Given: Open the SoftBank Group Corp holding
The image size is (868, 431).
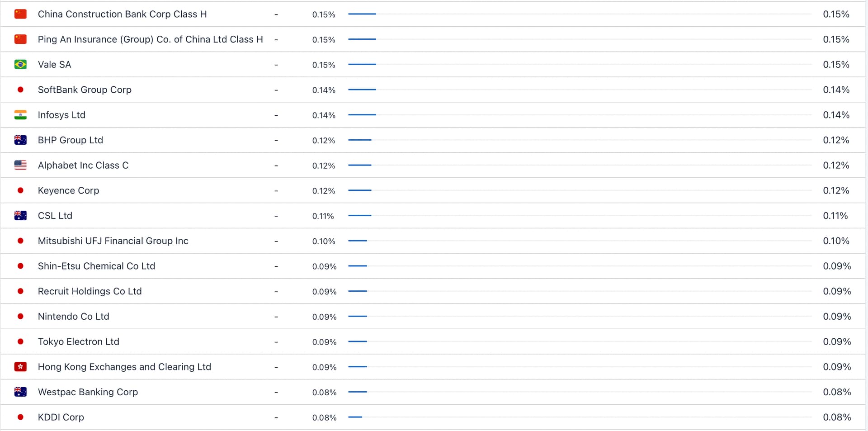Looking at the screenshot, I should (x=85, y=90).
